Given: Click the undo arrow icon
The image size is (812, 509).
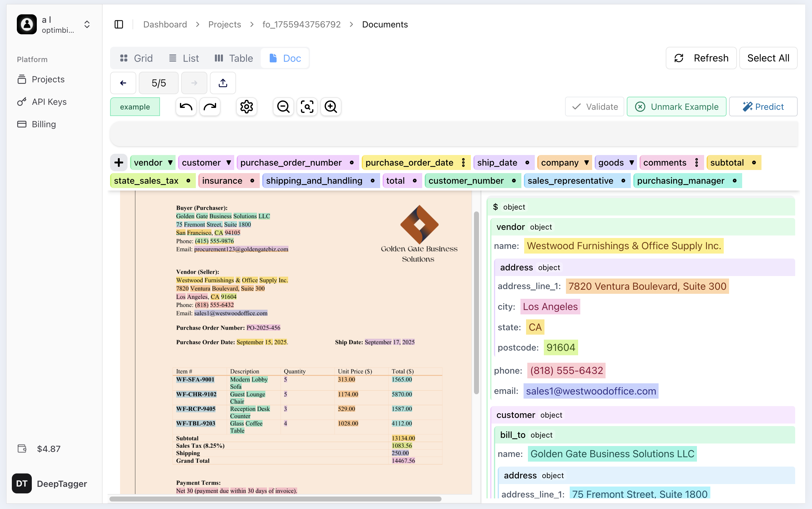Looking at the screenshot, I should tap(186, 107).
